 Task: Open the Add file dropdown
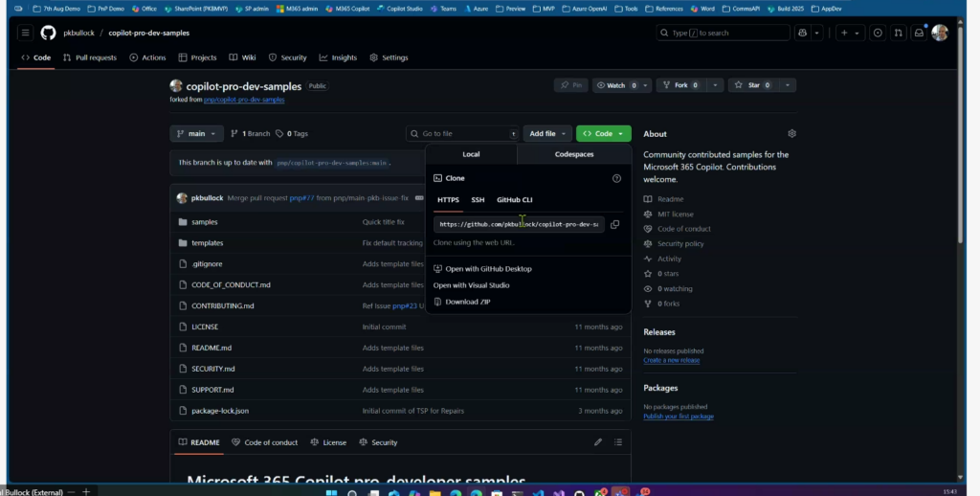click(546, 134)
